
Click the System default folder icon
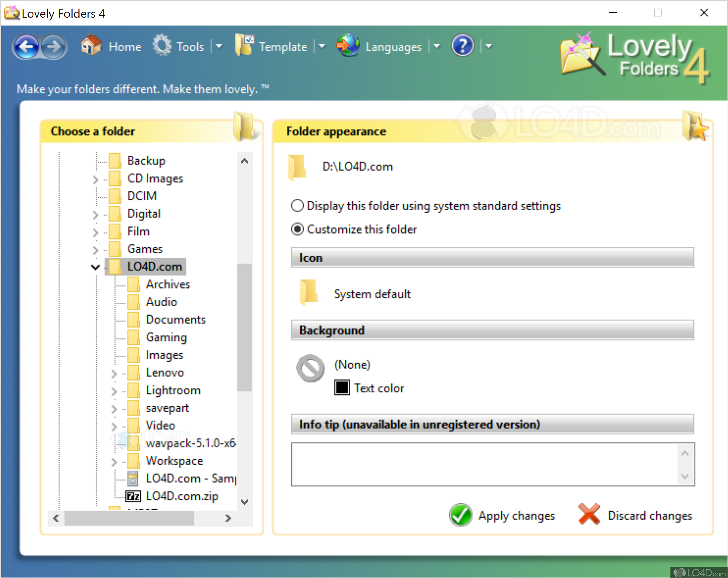pos(309,293)
